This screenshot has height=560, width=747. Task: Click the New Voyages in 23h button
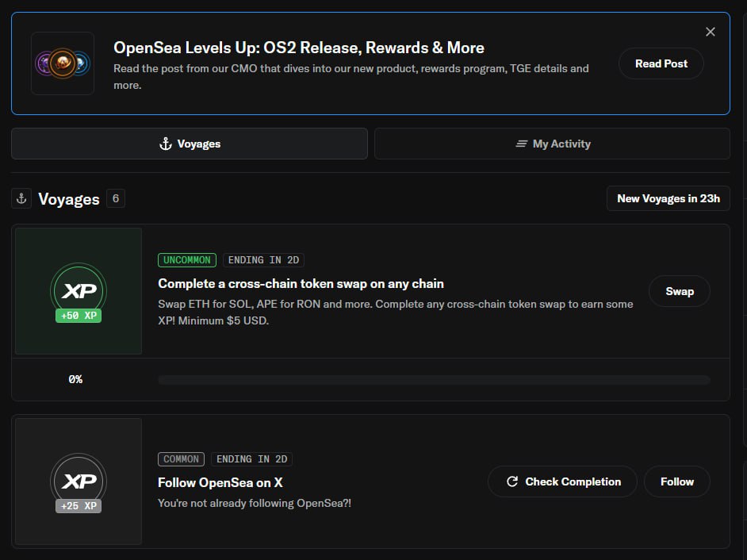[668, 198]
